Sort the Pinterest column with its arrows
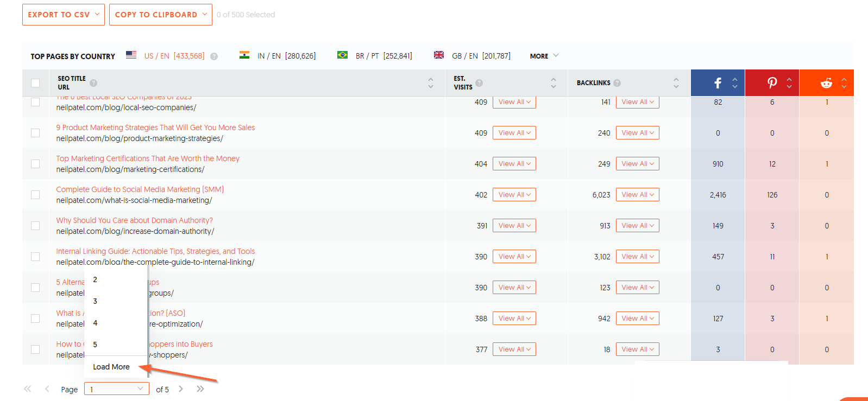Viewport: 868px width, 401px height. point(789,83)
